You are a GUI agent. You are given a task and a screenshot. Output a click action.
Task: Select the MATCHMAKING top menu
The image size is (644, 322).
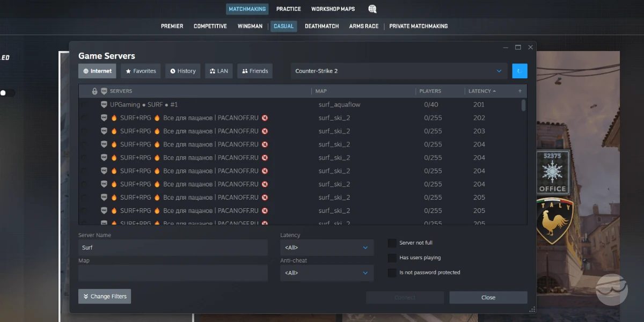[x=247, y=9]
